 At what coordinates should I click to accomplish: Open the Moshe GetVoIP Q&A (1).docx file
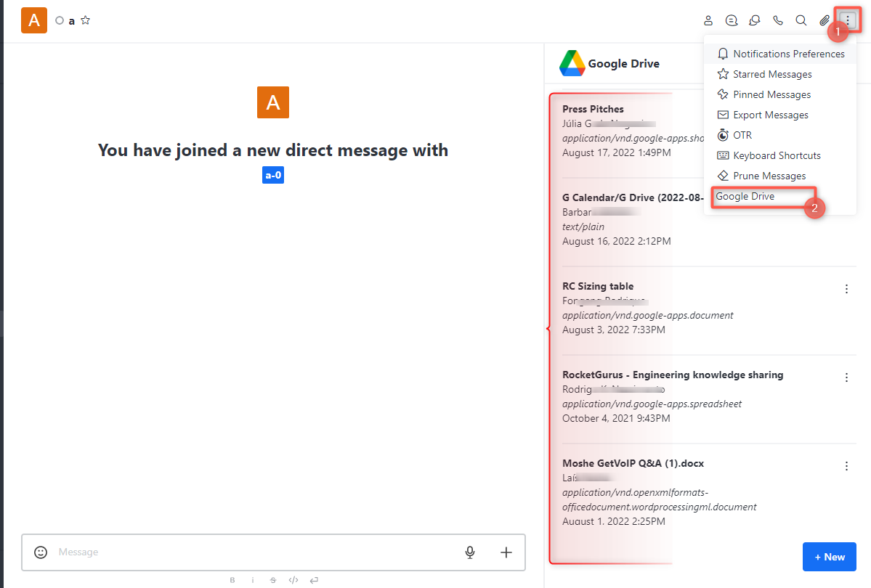click(633, 463)
